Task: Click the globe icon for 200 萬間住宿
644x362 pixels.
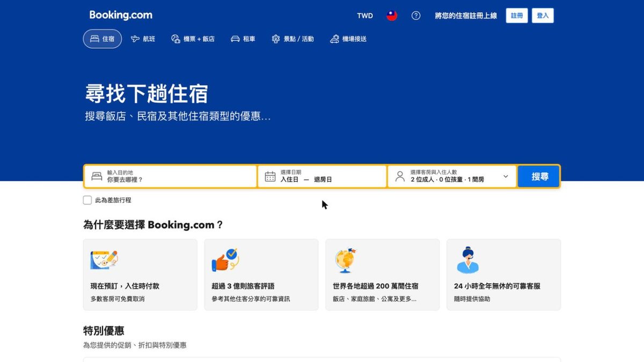Action: coord(345,261)
